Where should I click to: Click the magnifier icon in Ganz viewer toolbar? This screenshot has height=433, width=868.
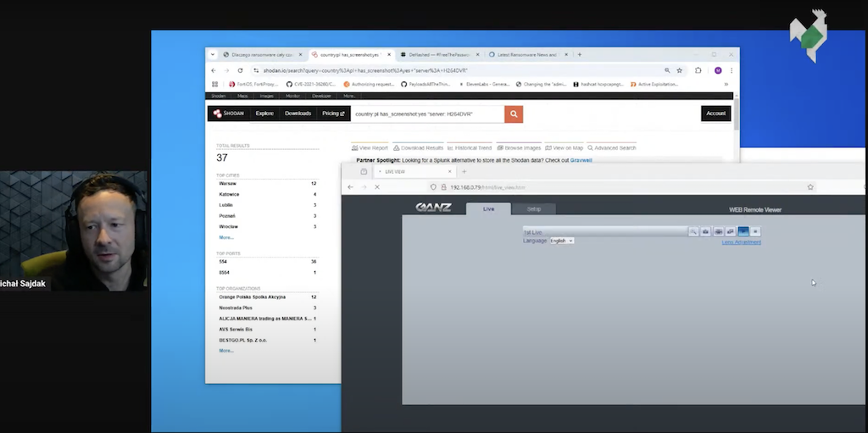(693, 231)
